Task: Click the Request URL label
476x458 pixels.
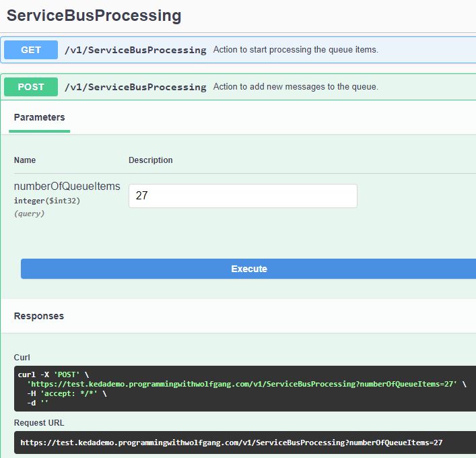Action: click(x=39, y=423)
